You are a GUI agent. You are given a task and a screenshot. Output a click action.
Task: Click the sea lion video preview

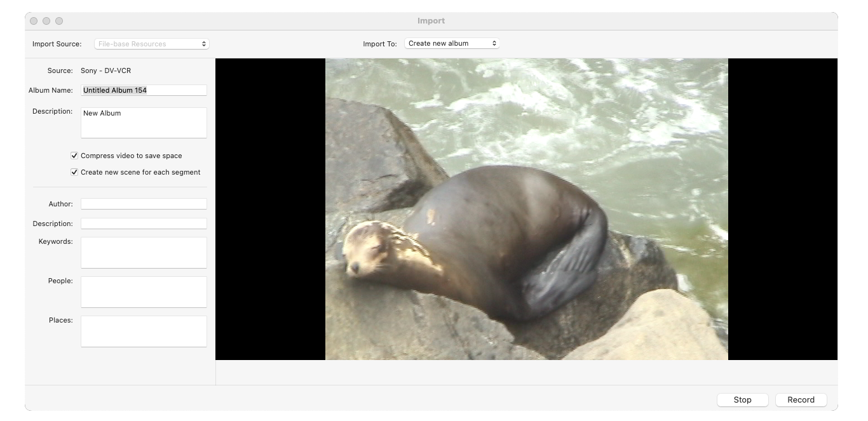click(x=526, y=210)
